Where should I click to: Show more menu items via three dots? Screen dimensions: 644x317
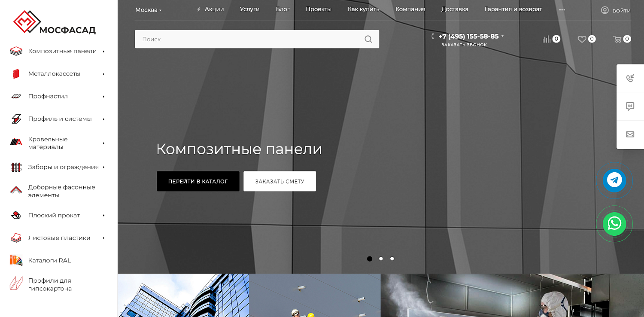(562, 10)
